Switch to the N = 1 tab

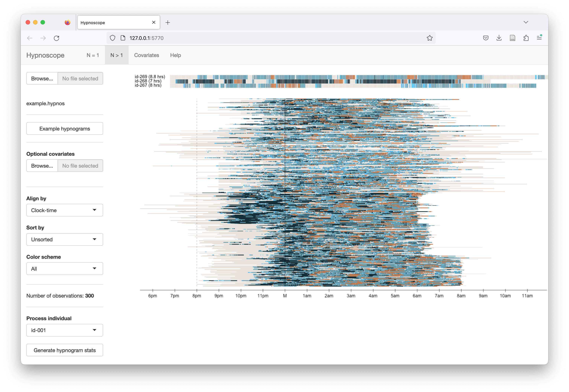coord(93,55)
